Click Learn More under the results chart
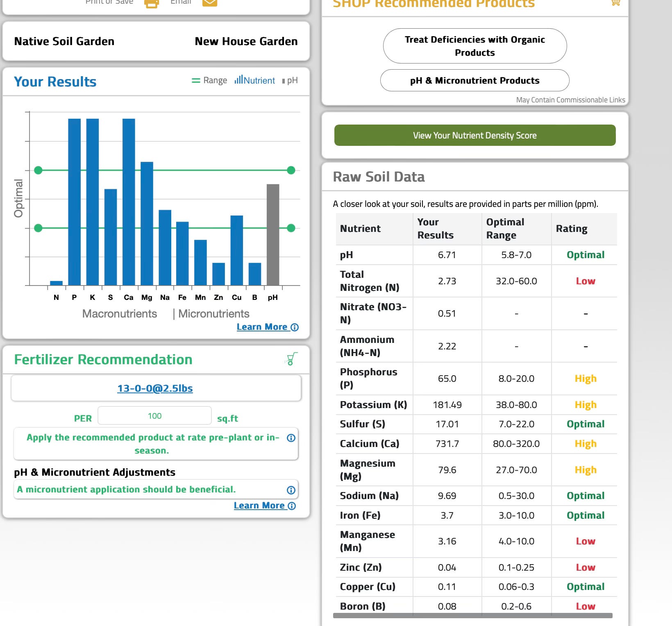The width and height of the screenshot is (672, 626). [262, 327]
